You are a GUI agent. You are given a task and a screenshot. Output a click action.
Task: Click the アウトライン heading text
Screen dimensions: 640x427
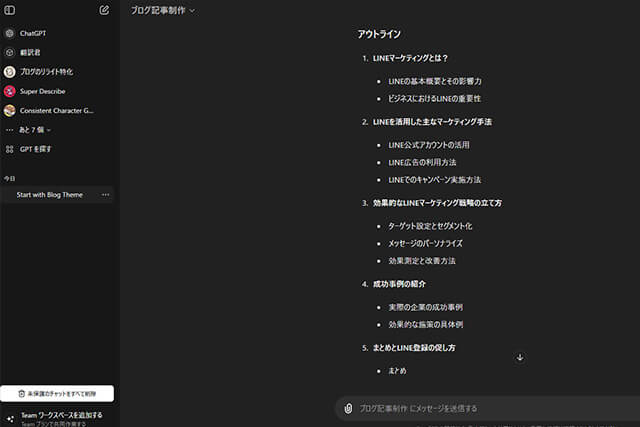point(380,35)
